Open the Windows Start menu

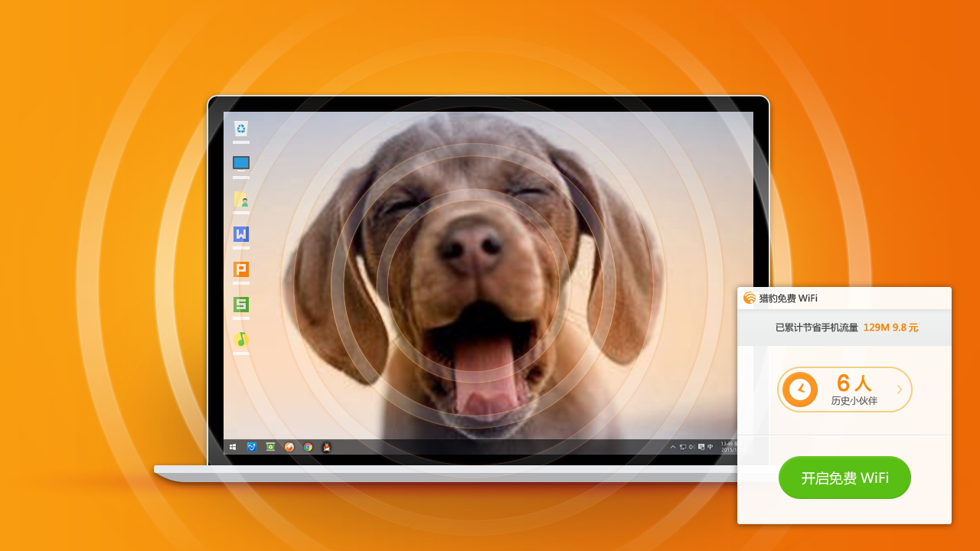coord(233,447)
